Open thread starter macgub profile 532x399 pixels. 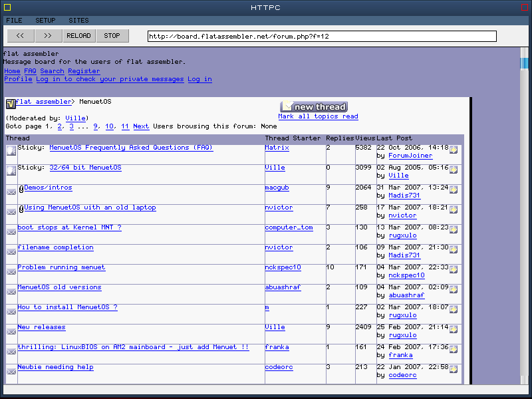click(x=277, y=188)
